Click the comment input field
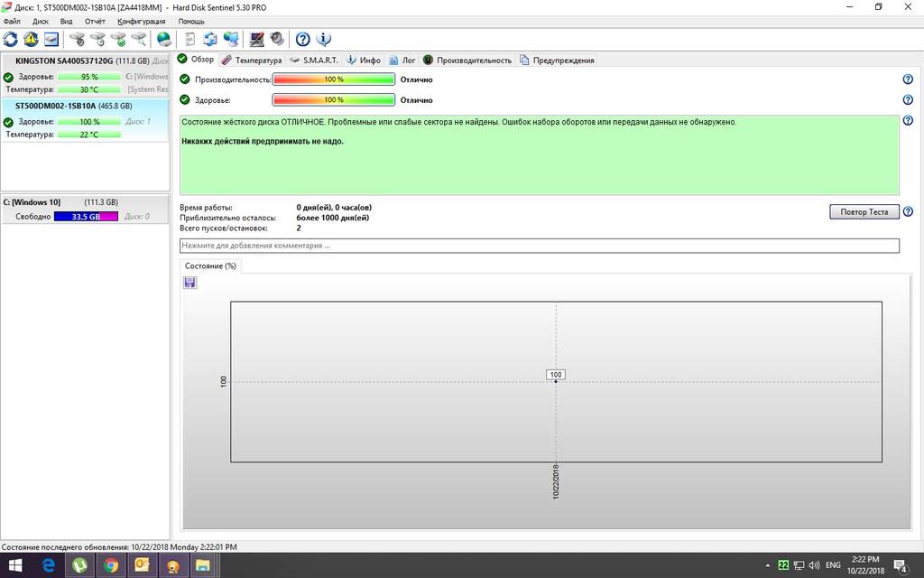This screenshot has width=924, height=578. click(540, 246)
